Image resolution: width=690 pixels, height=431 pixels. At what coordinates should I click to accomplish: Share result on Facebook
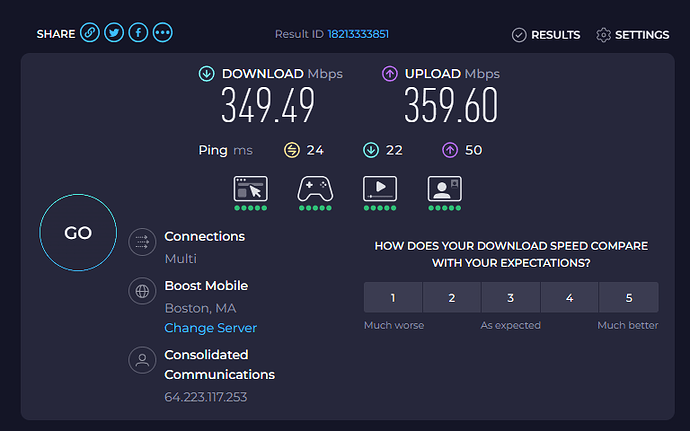138,33
